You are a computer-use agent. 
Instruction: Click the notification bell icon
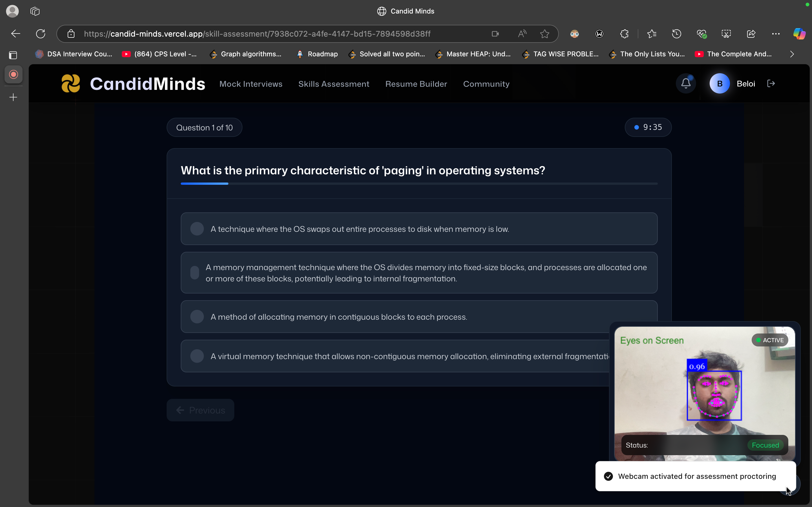[685, 83]
